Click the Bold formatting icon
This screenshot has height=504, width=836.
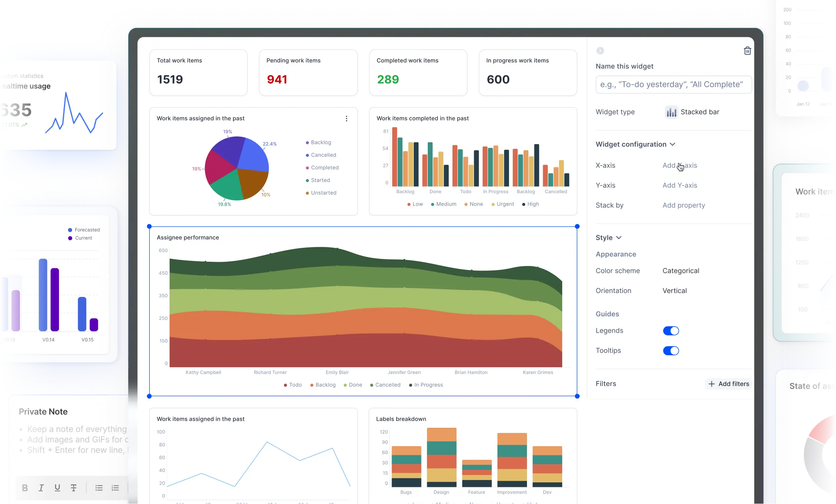point(25,488)
